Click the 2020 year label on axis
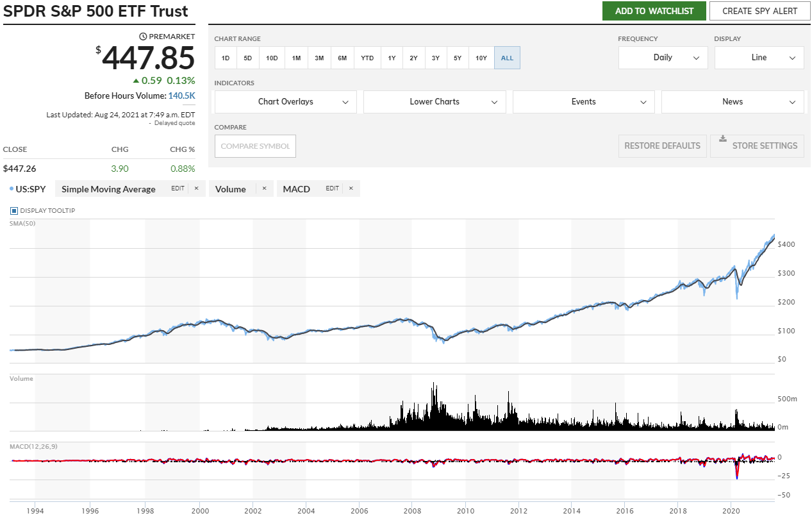The width and height of the screenshot is (812, 518). pos(731,511)
